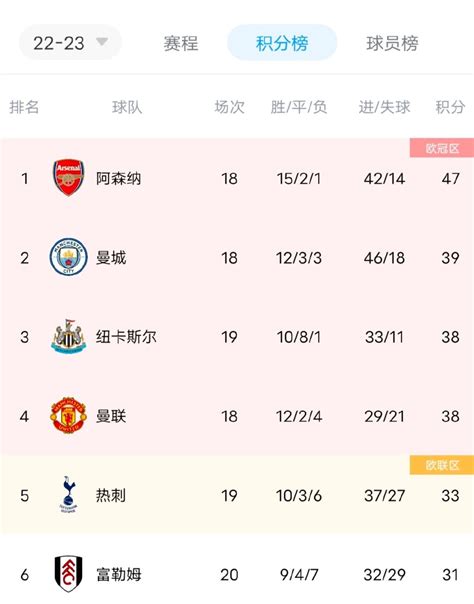
Task: Select the 曼联 team name
Action: (x=111, y=416)
